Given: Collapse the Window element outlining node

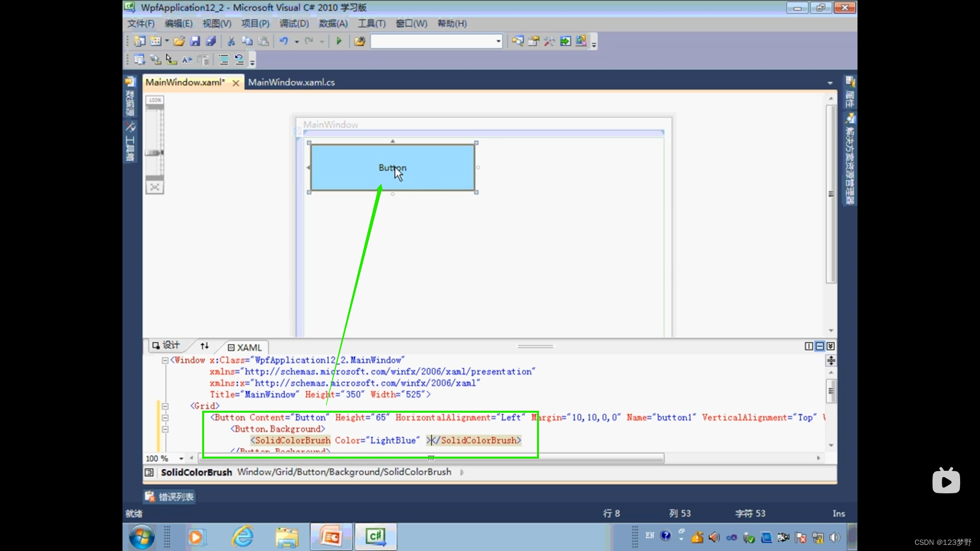Looking at the screenshot, I should tap(165, 360).
